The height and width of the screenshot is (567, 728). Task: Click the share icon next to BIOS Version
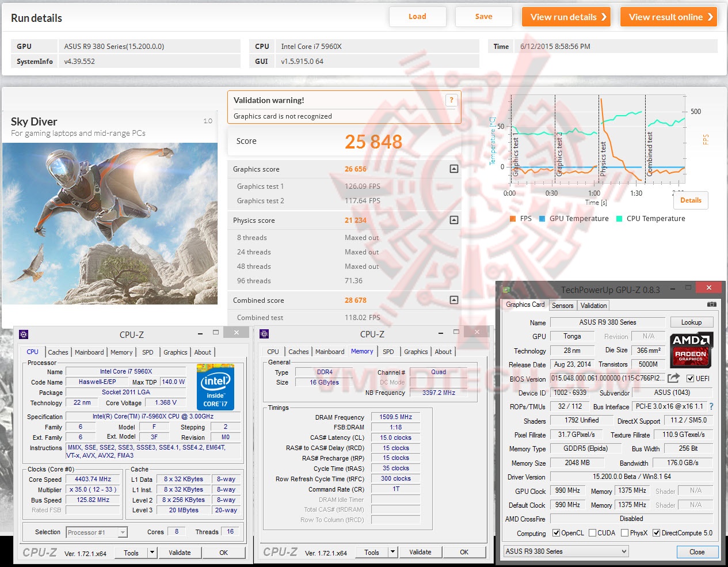673,378
